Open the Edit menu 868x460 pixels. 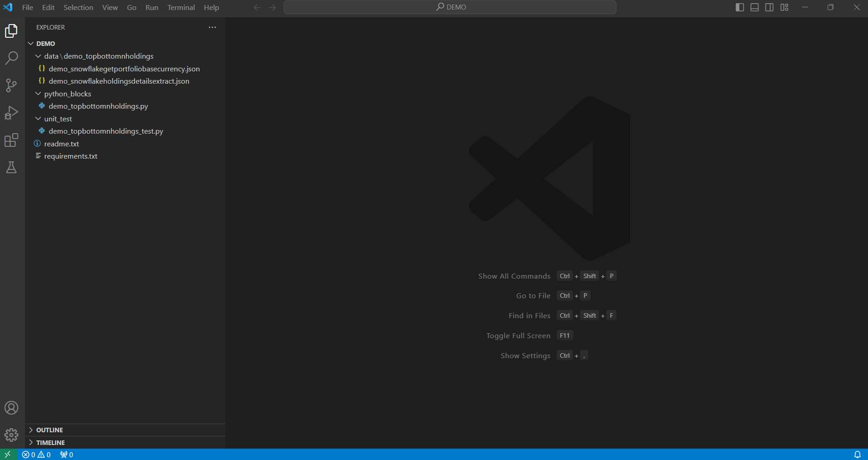[x=48, y=7]
